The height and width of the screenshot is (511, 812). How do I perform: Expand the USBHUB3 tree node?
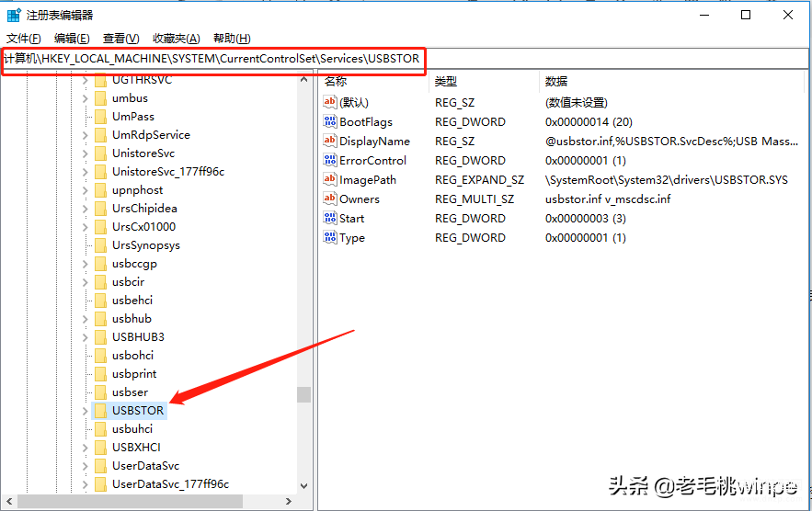tap(86, 337)
